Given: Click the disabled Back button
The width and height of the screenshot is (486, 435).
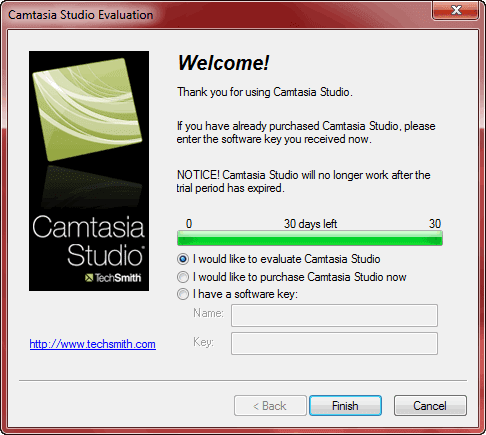Looking at the screenshot, I should [x=270, y=406].
